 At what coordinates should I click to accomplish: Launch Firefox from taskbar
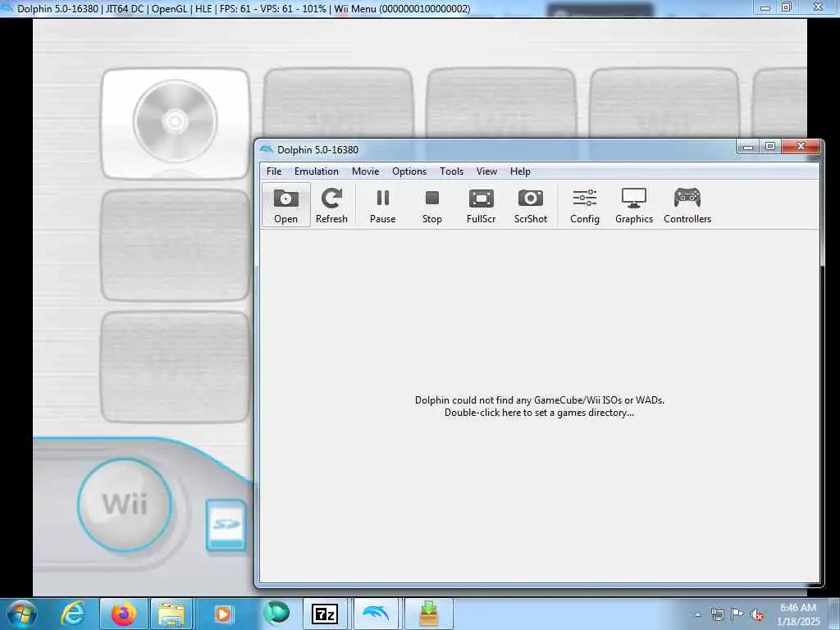(123, 614)
